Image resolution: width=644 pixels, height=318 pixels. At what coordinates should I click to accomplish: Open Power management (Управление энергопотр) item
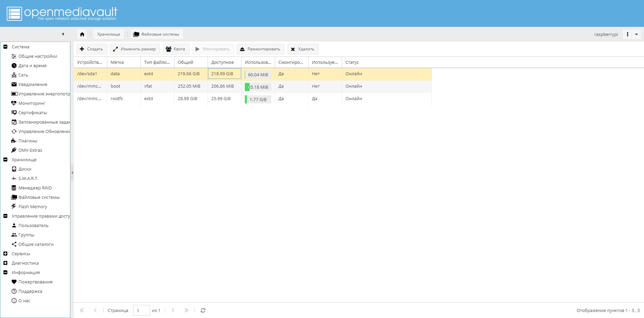pyautogui.click(x=40, y=94)
